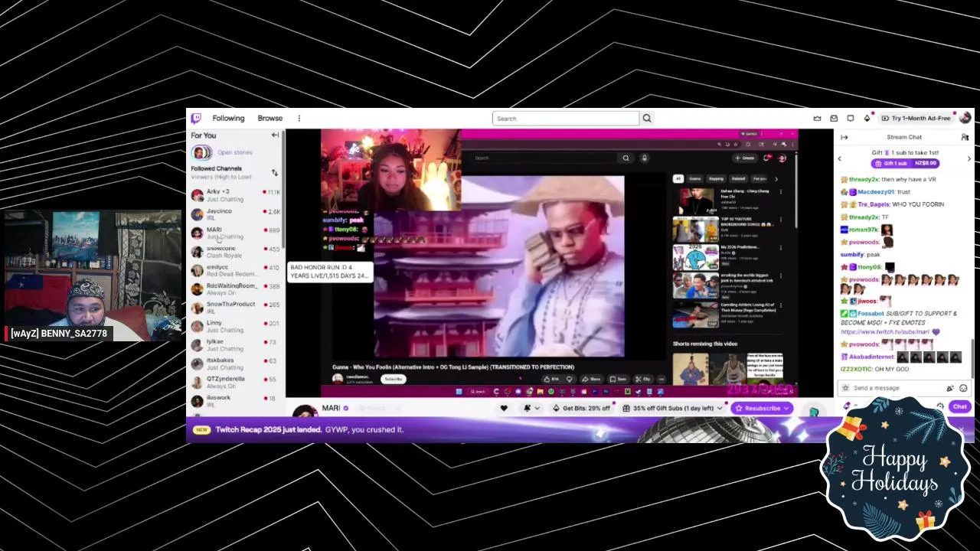Open lylkae channel
The height and width of the screenshot is (551, 980).
pos(236,345)
